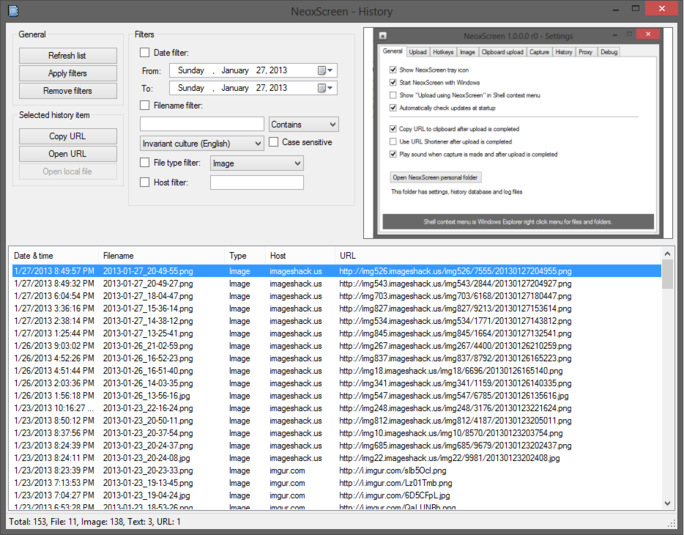
Task: Click Open NeoxScreen personal folder button
Action: pos(435,178)
